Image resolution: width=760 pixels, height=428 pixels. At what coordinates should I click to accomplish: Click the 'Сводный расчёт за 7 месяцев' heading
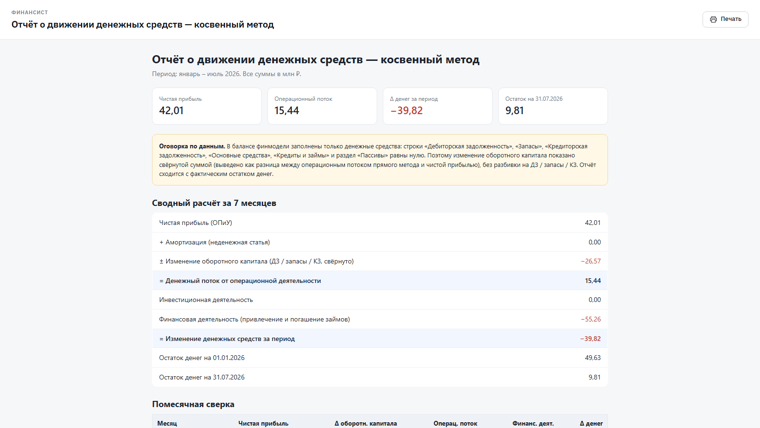point(214,203)
